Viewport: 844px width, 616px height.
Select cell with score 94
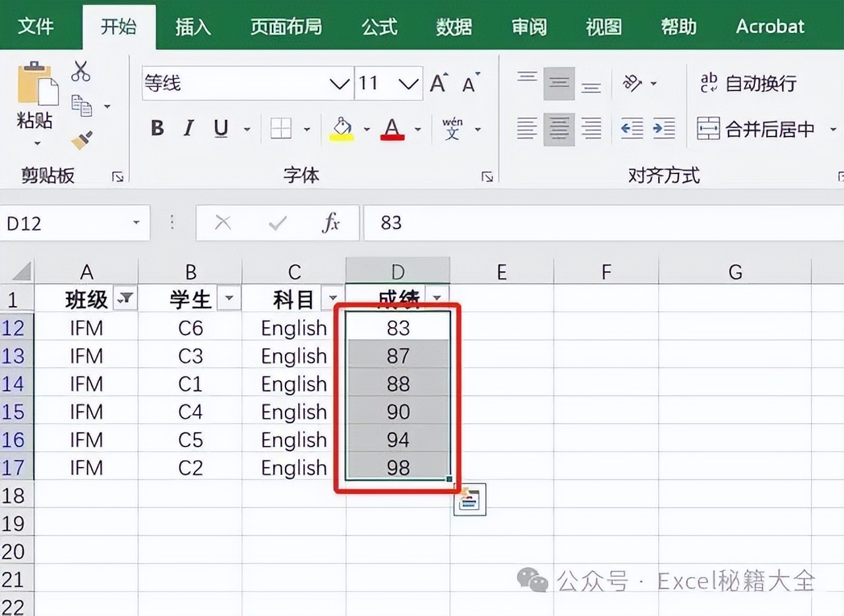pos(398,439)
